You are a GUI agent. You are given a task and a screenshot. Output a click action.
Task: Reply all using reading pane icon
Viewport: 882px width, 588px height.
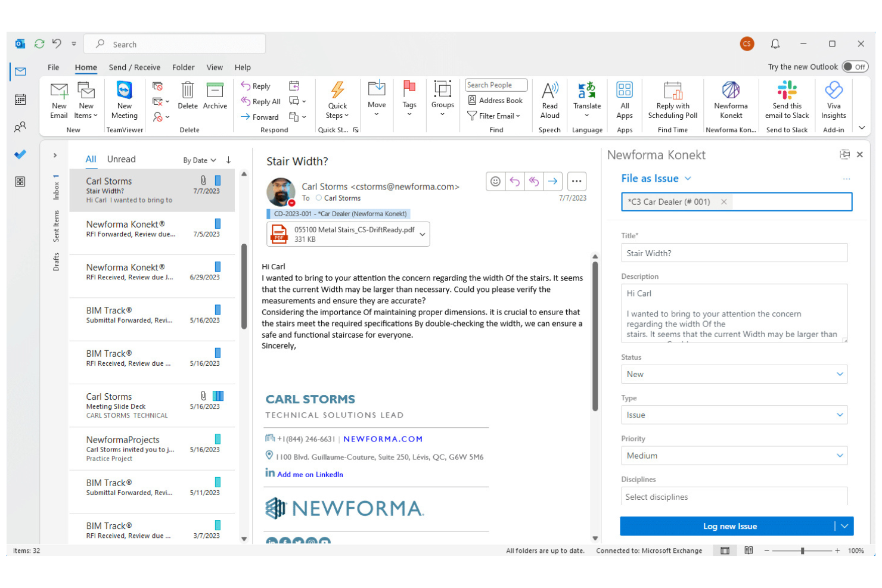pos(534,181)
